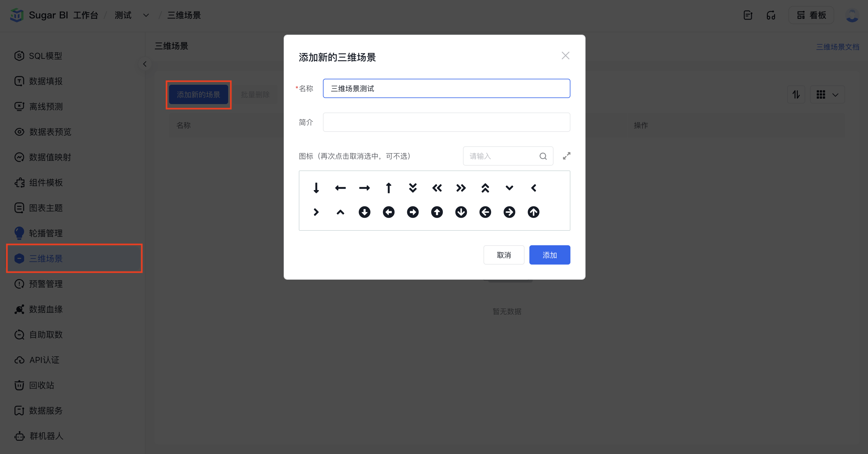This screenshot has width=868, height=454.
Task: Collapse the left sidebar arrow
Action: point(145,64)
